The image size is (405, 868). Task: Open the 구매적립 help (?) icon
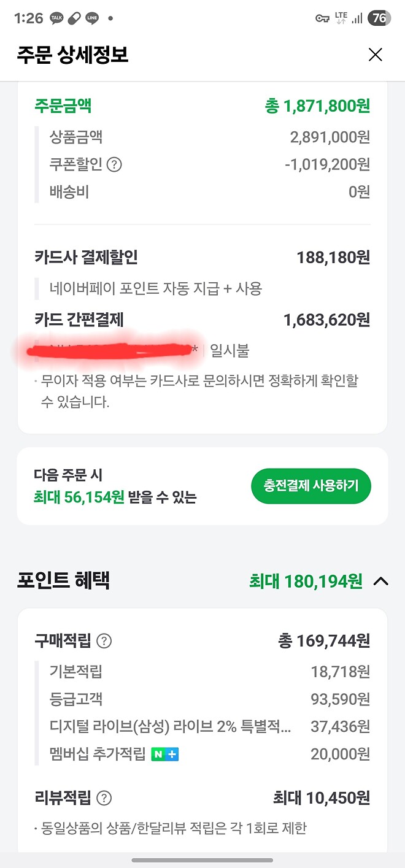(x=104, y=642)
